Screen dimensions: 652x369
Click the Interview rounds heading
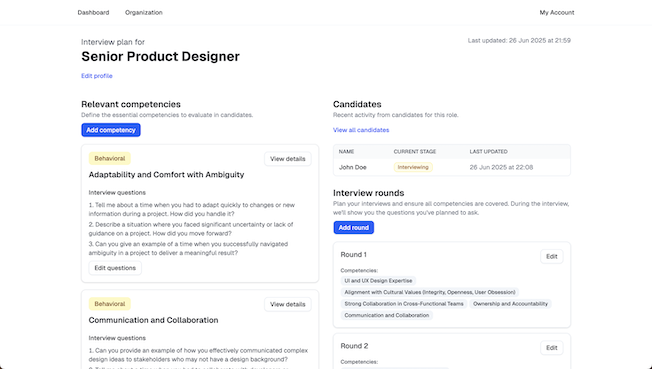(x=368, y=193)
